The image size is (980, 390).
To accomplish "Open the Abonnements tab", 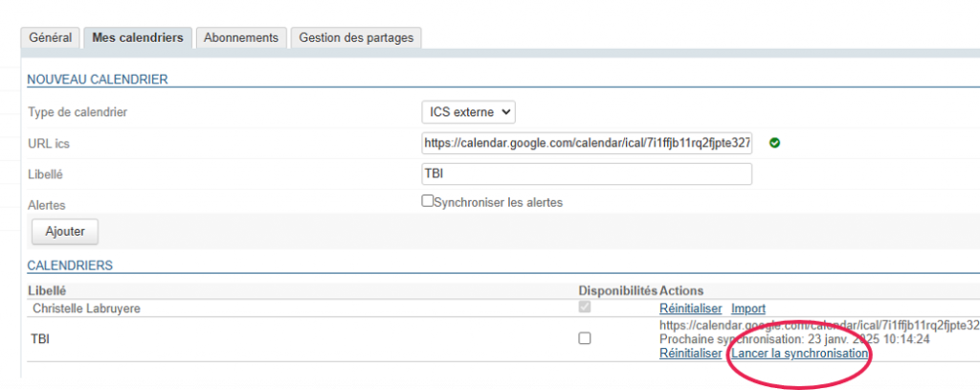I will 241,37.
